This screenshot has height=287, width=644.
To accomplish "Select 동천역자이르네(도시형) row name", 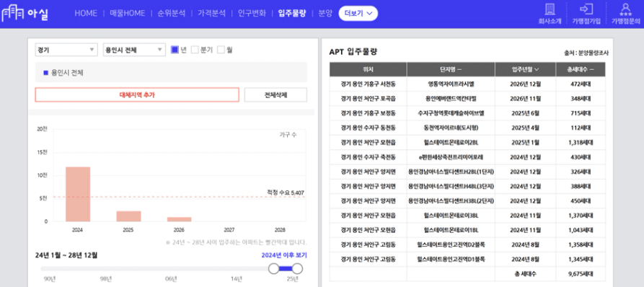I will pyautogui.click(x=451, y=128).
